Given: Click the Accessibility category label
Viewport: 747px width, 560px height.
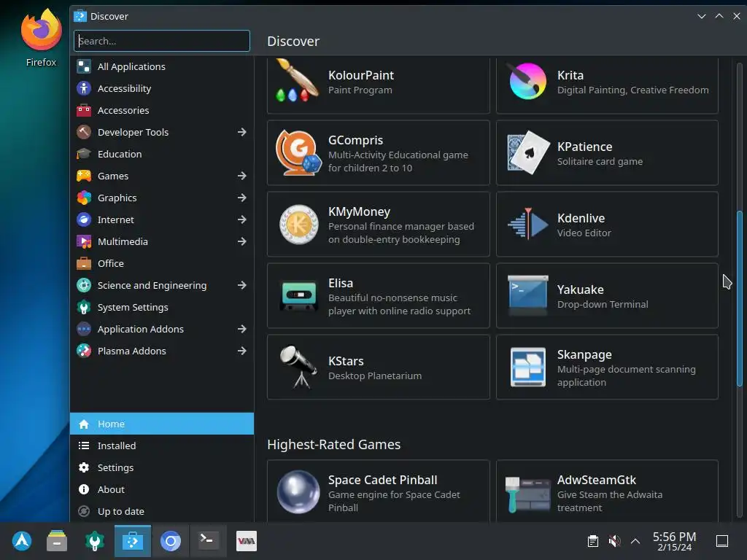Looking at the screenshot, I should [124, 88].
